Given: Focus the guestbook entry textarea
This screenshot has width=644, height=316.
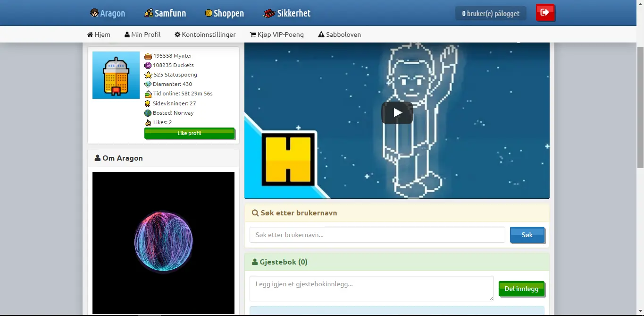Looking at the screenshot, I should tap(372, 289).
